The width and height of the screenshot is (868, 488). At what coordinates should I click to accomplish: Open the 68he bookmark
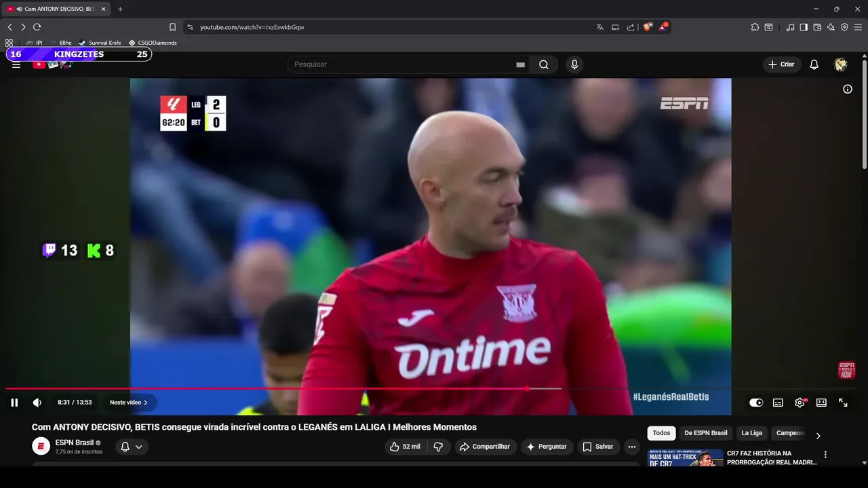(61, 43)
